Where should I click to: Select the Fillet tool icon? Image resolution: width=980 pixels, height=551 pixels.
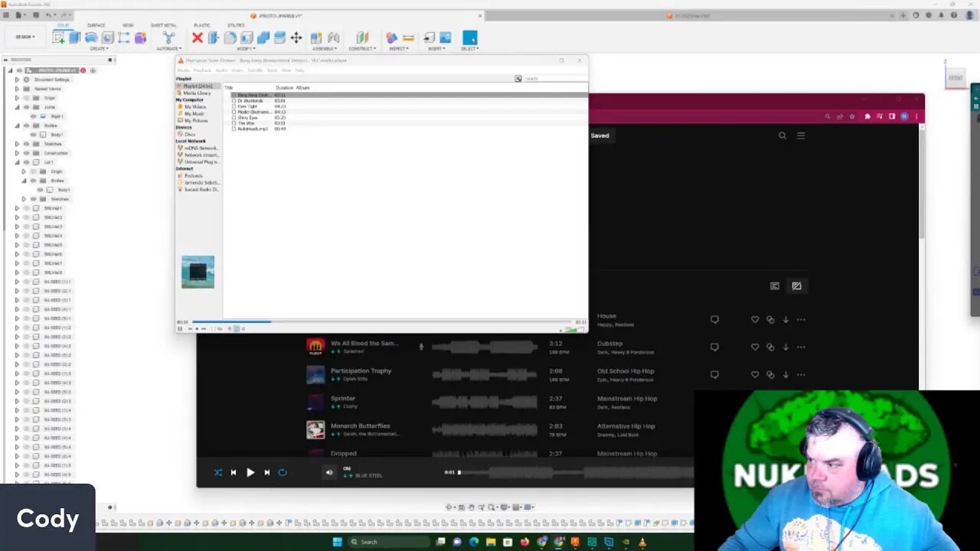click(230, 37)
